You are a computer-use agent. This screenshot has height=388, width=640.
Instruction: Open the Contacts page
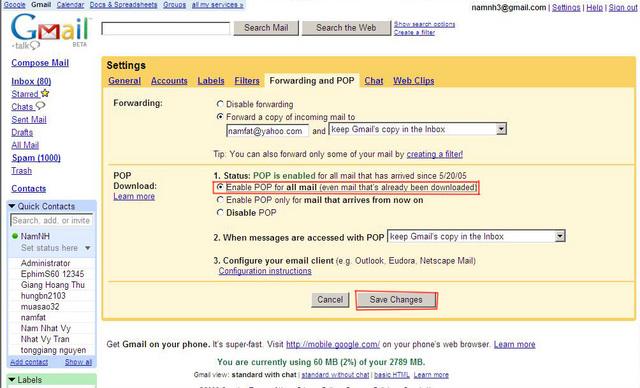tap(29, 188)
